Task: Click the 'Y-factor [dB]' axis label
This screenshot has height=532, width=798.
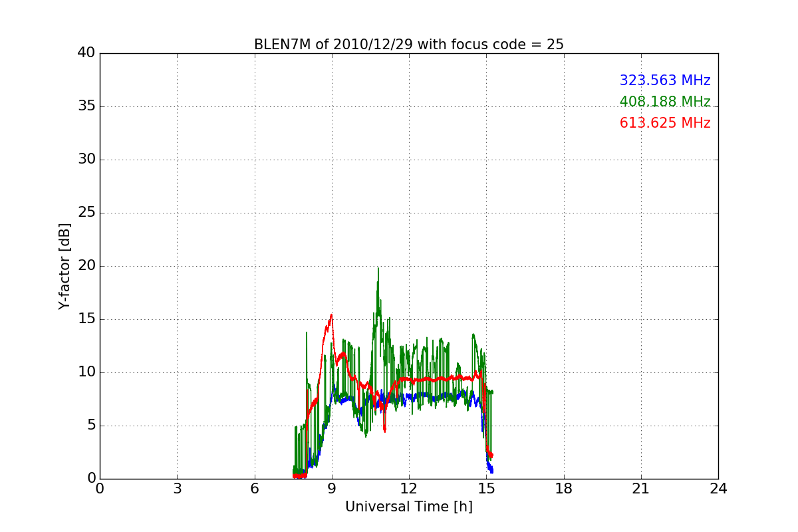Action: pyautogui.click(x=65, y=266)
